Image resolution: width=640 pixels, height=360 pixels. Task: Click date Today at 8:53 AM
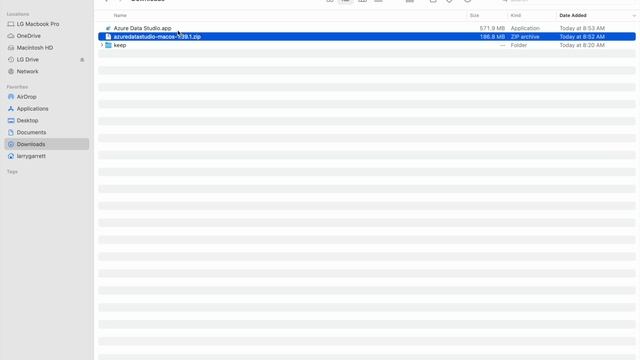click(x=582, y=28)
